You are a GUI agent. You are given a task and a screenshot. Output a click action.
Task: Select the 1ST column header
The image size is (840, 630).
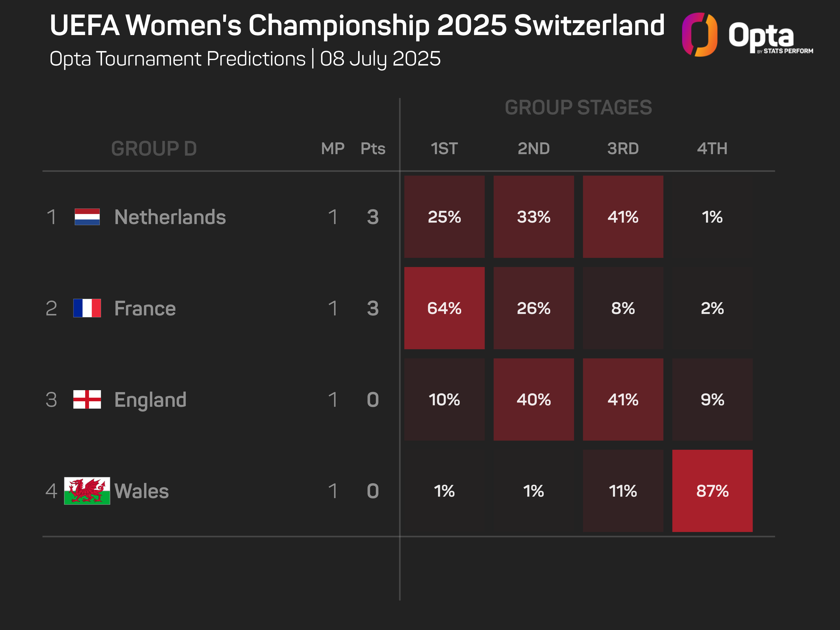(x=444, y=148)
